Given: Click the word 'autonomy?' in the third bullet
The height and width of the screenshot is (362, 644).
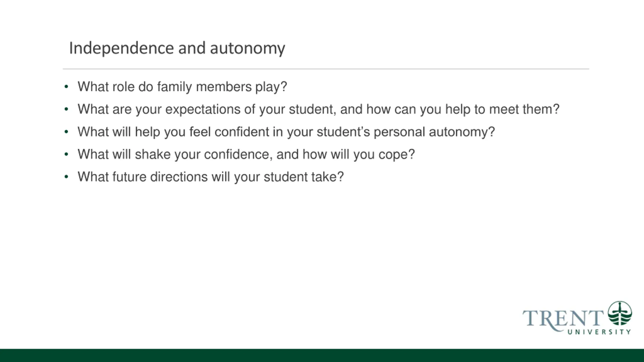Looking at the screenshot, I should click(462, 132).
